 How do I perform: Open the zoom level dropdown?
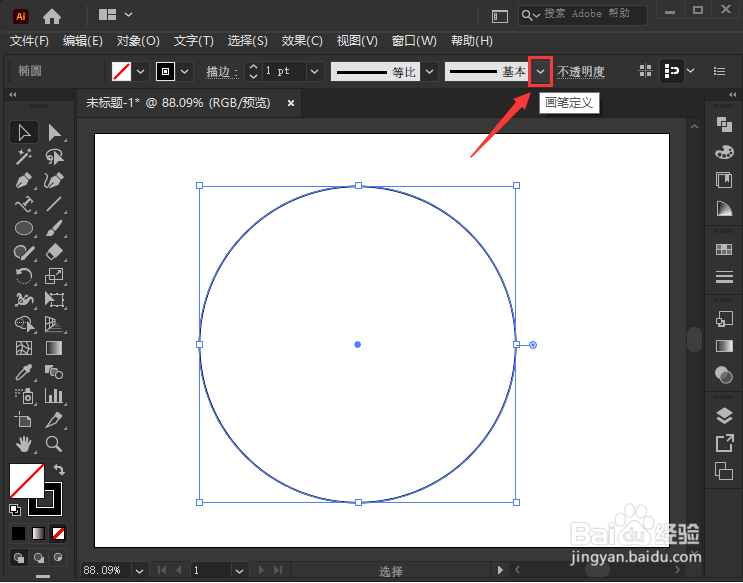[x=139, y=570]
